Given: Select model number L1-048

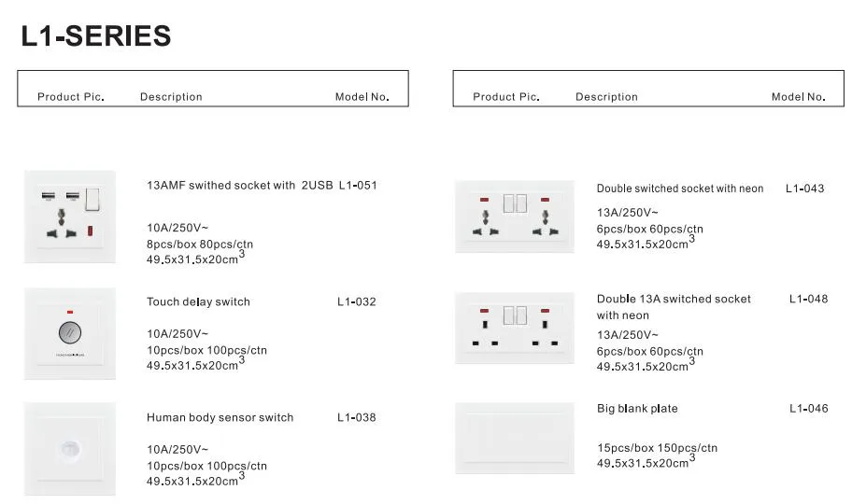Looking at the screenshot, I should [808, 299].
